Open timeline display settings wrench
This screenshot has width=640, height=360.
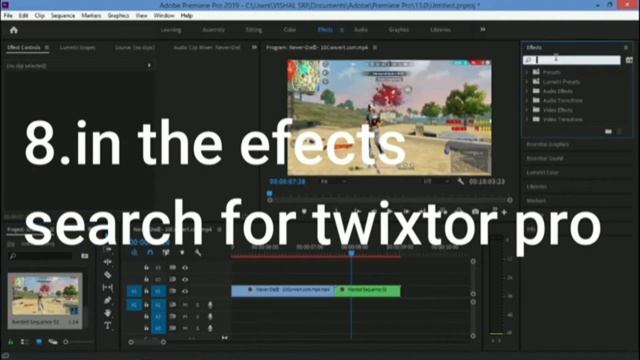click(x=198, y=253)
